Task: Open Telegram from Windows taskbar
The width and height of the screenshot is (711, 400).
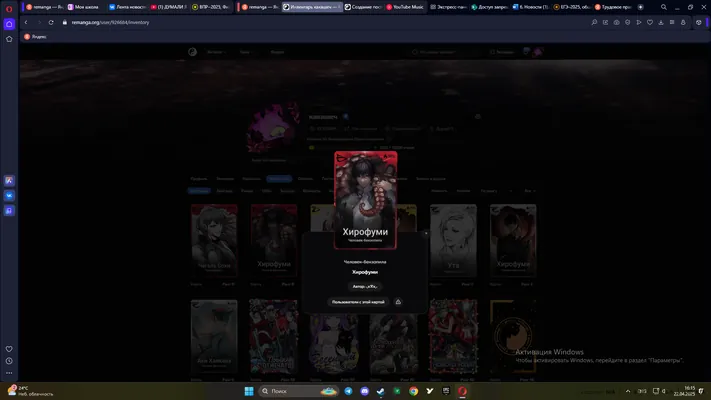Action: click(348, 391)
